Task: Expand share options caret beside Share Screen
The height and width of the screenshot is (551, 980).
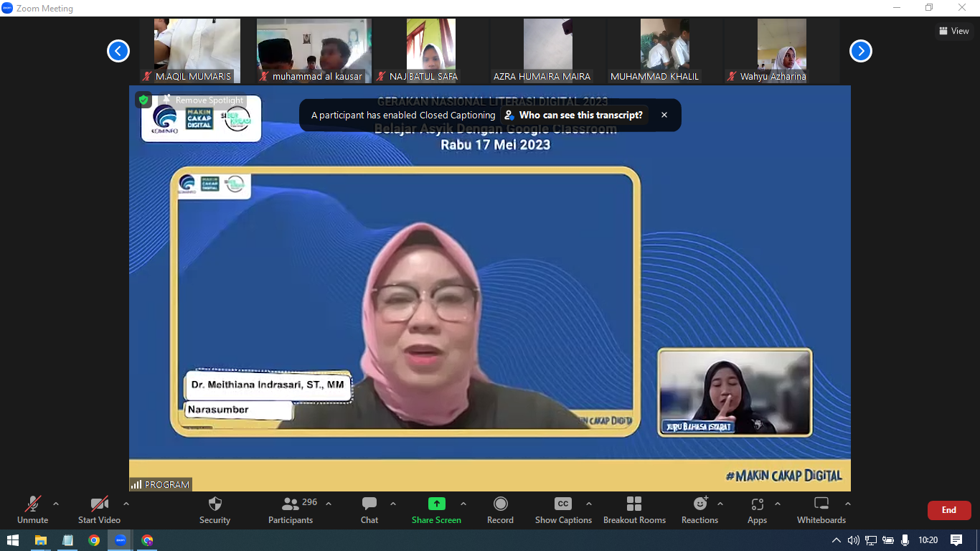Action: [x=463, y=504]
